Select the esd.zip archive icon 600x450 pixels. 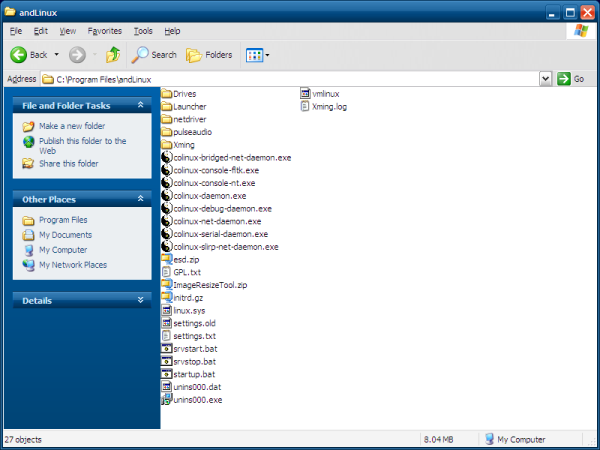[x=166, y=259]
